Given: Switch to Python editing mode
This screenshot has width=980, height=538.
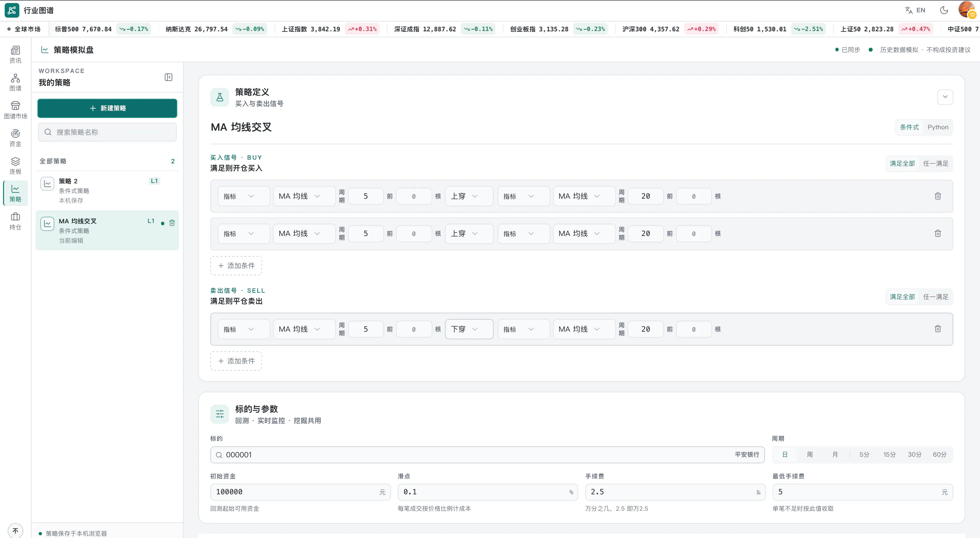Looking at the screenshot, I should (938, 127).
